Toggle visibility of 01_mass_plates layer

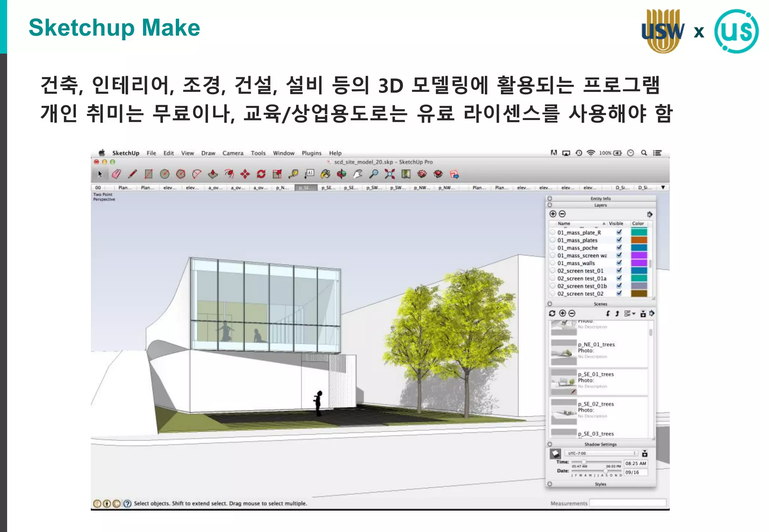(619, 240)
